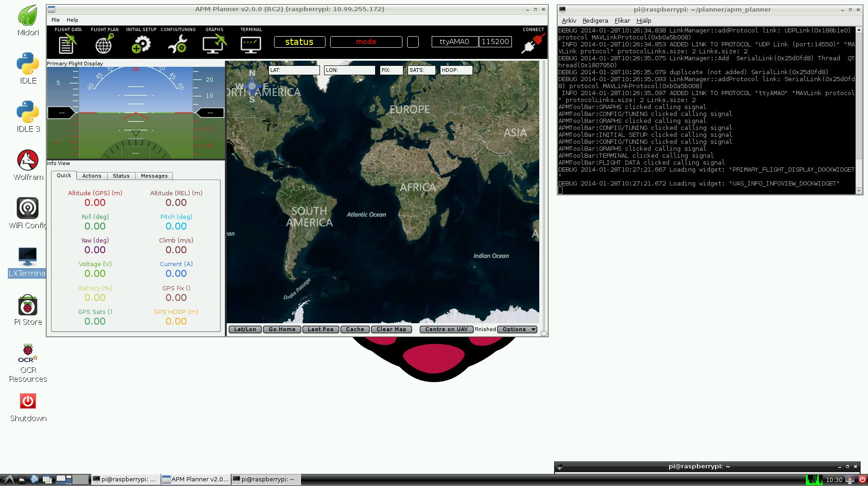Open Flikar menu in terminal window
The image size is (868, 486).
pos(622,20)
